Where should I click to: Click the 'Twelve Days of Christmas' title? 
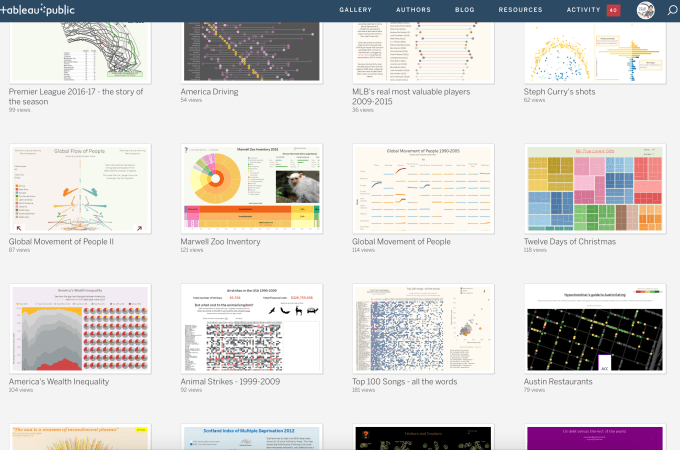(x=570, y=242)
